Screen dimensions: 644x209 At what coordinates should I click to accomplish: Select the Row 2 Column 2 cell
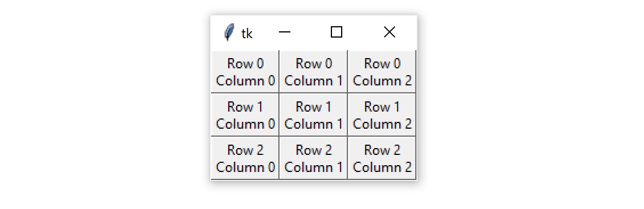[x=382, y=158]
